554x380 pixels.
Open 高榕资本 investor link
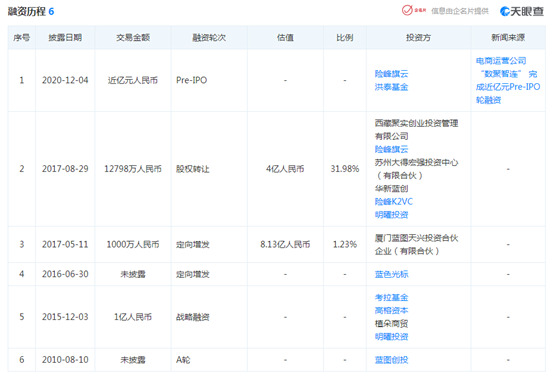tap(391, 311)
